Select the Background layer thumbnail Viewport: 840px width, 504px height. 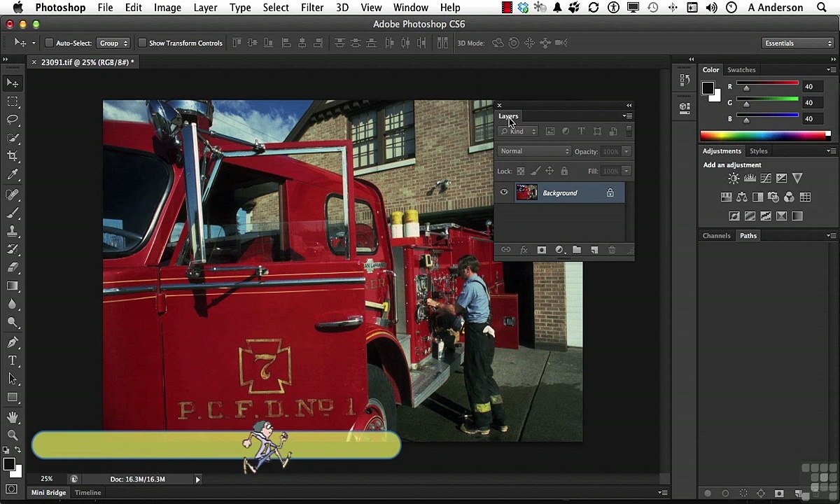[x=526, y=192]
